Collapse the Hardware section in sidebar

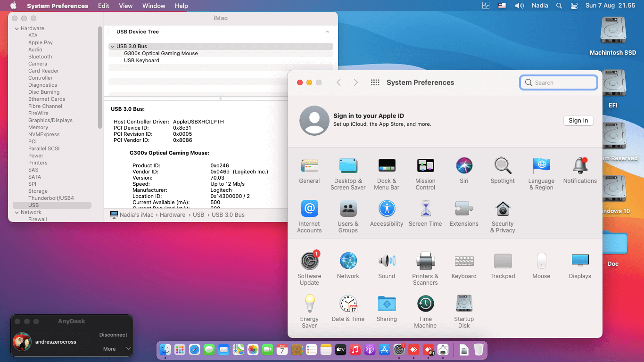[x=17, y=29]
